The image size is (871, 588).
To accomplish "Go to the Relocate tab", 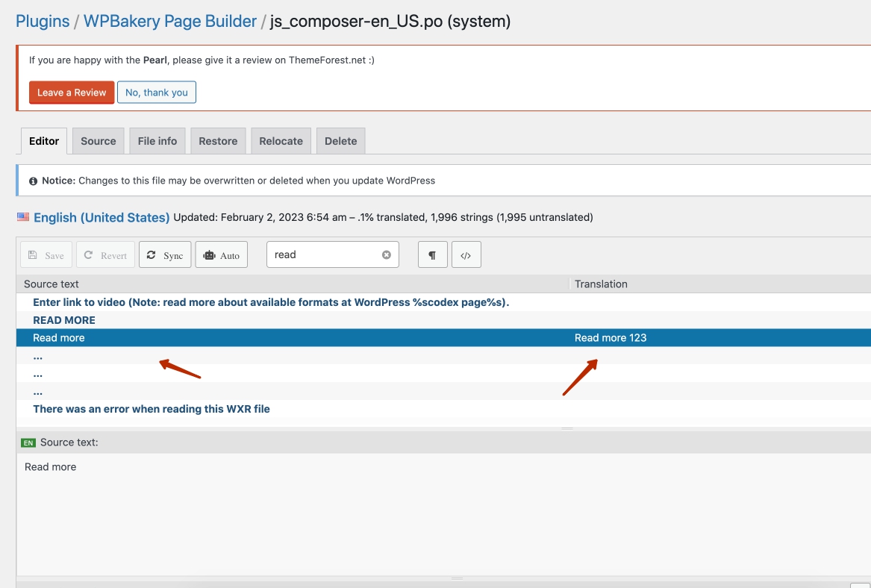I will 281,141.
